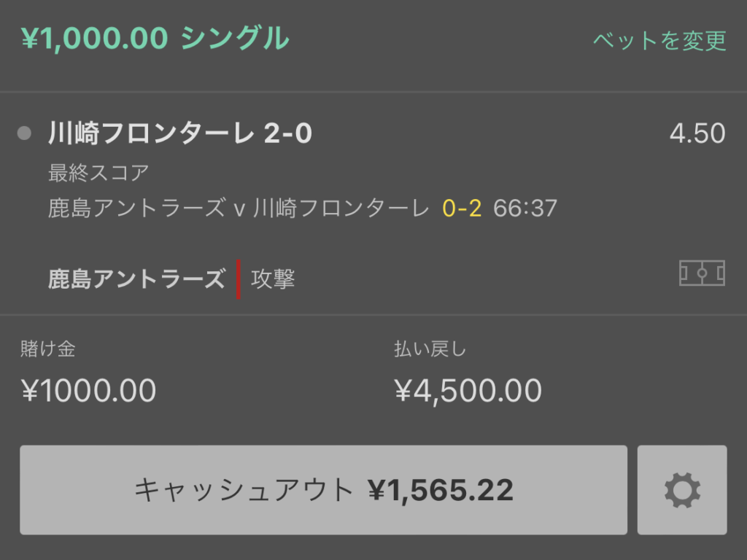Open the 鹿島アントラーズ v 川崎フロンターレ match
Image resolution: width=747 pixels, height=560 pixels.
point(239,209)
